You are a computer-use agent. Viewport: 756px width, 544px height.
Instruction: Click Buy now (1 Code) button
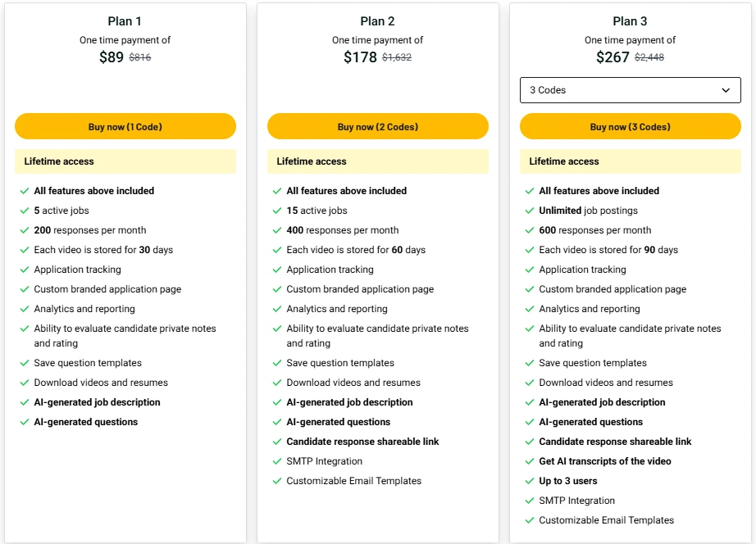pos(125,127)
